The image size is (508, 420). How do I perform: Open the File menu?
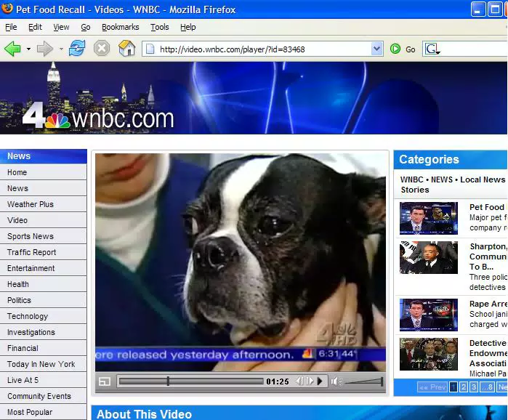coord(11,27)
